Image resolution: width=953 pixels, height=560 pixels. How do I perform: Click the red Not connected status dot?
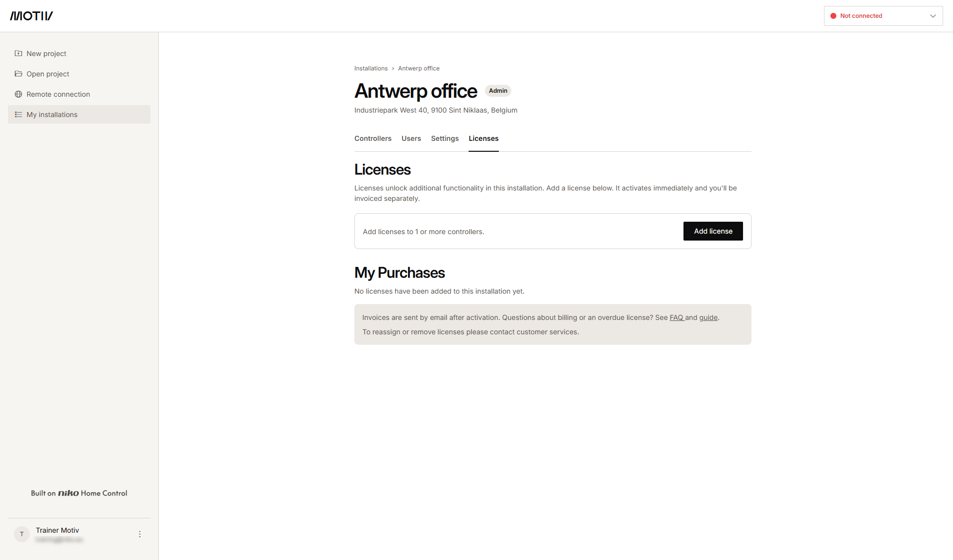[x=833, y=16]
